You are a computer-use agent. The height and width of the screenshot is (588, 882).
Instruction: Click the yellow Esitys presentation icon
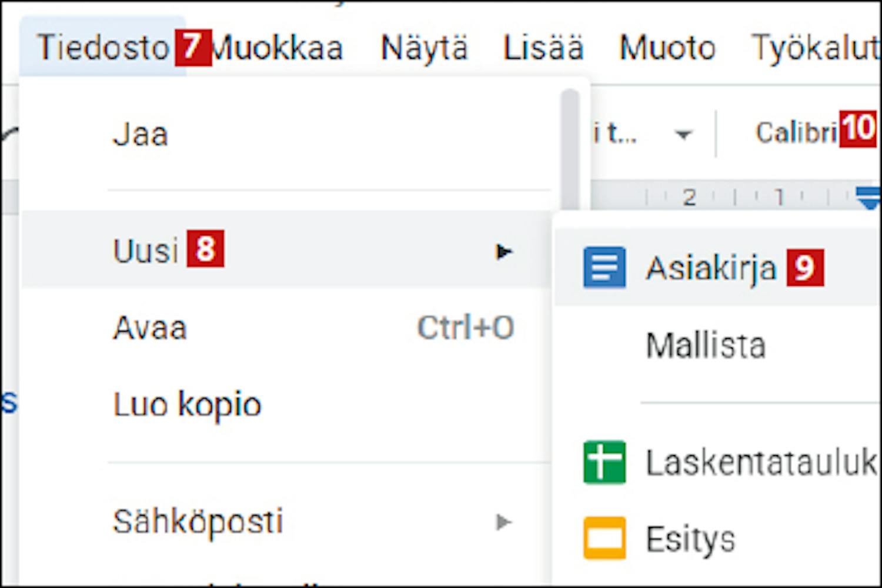coord(604,538)
